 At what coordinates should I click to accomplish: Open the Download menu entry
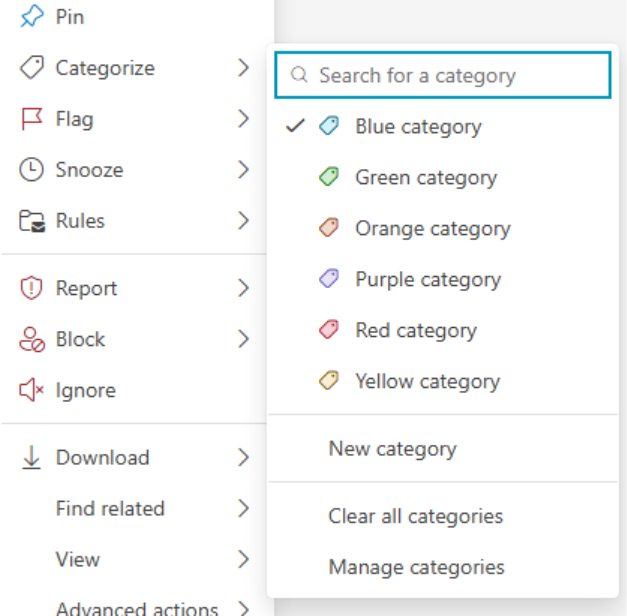coord(134,457)
